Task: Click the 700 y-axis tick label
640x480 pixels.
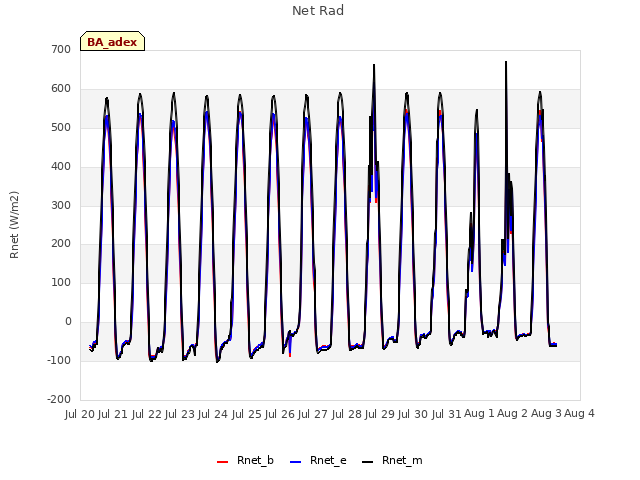Action: [x=61, y=49]
